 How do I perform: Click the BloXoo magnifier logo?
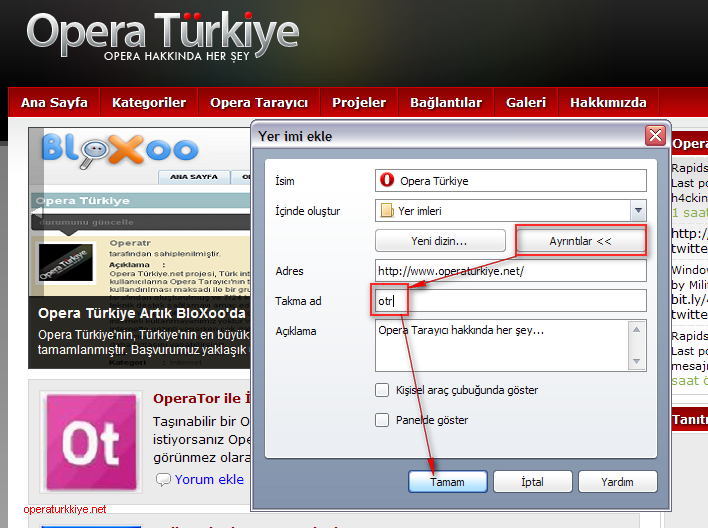(120, 151)
